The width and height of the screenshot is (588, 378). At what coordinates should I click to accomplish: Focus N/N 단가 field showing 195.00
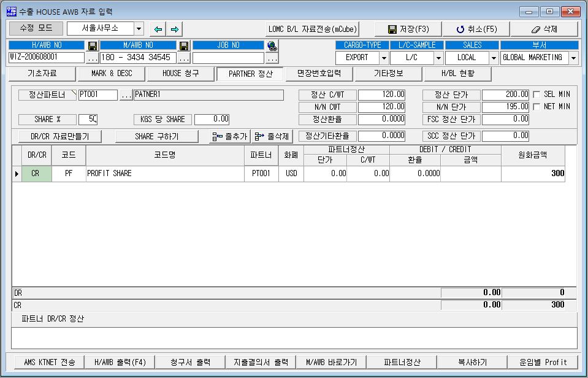(505, 107)
